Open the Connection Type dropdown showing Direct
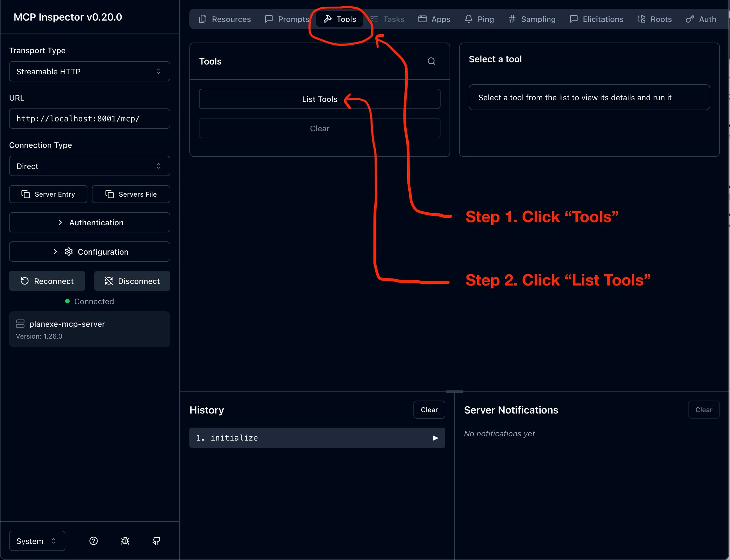Screen dimensions: 730x560 [89, 166]
